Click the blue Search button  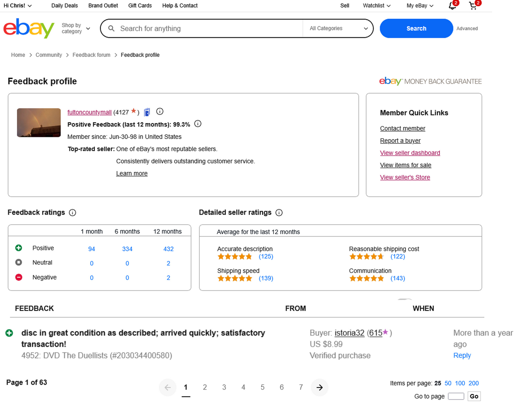(416, 28)
